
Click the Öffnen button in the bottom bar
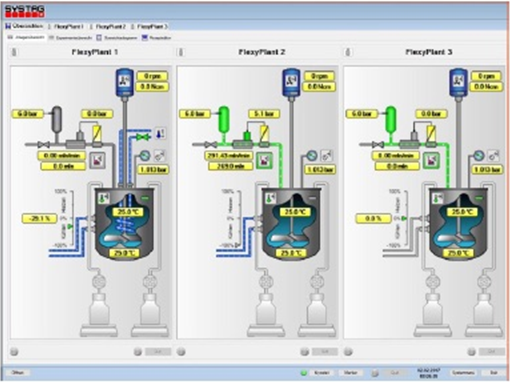click(18, 372)
